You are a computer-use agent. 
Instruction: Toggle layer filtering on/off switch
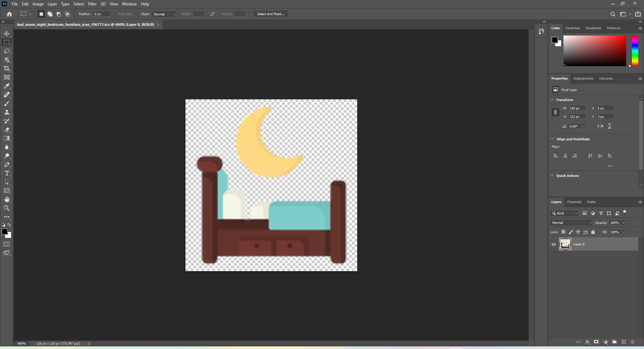625,212
